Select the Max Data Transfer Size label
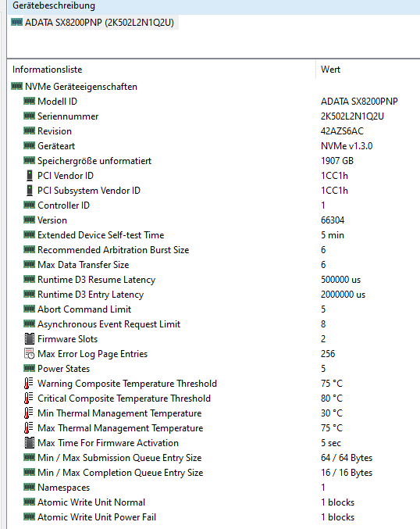 (x=84, y=265)
